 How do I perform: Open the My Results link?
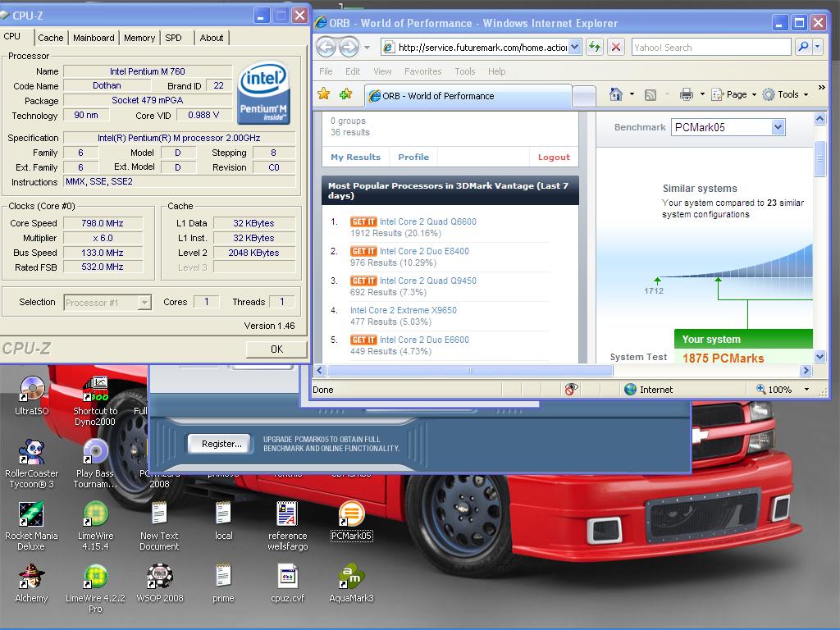coord(355,157)
